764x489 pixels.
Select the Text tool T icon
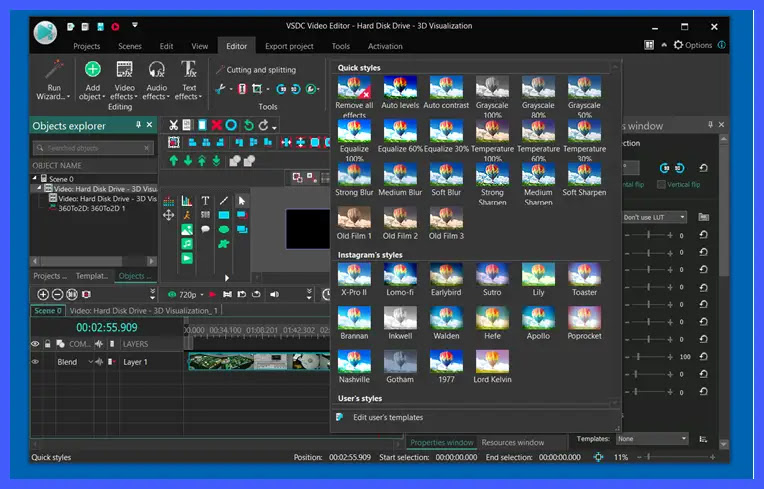tap(205, 201)
